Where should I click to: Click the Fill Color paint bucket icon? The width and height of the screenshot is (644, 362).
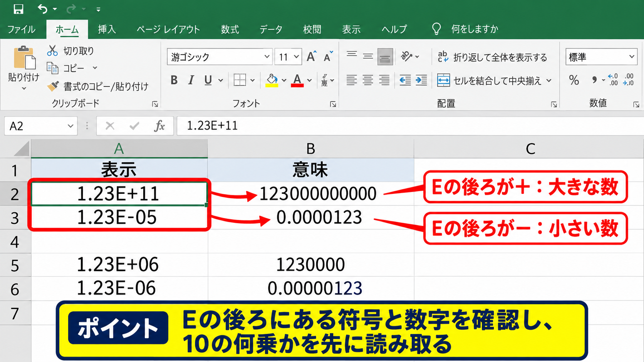tap(272, 80)
